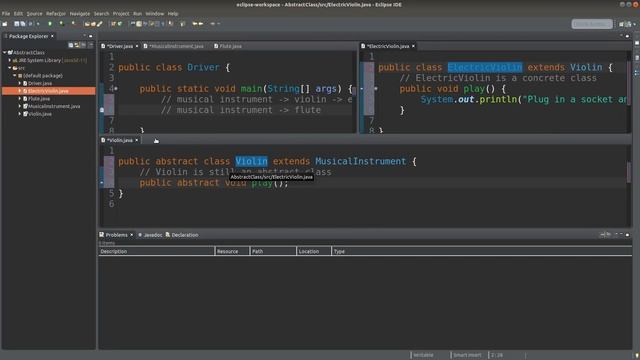
Task: Switch to the Javadoc tab
Action: coord(150,235)
